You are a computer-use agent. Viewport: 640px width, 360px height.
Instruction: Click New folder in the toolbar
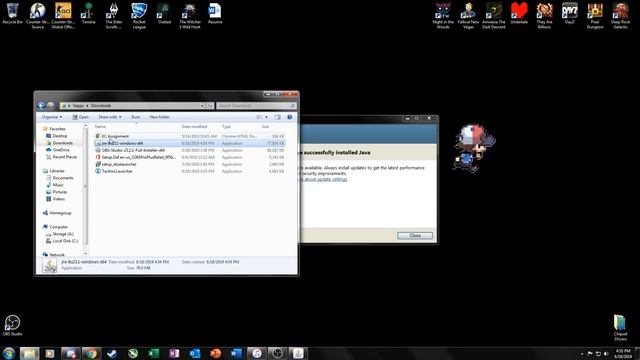pos(160,117)
